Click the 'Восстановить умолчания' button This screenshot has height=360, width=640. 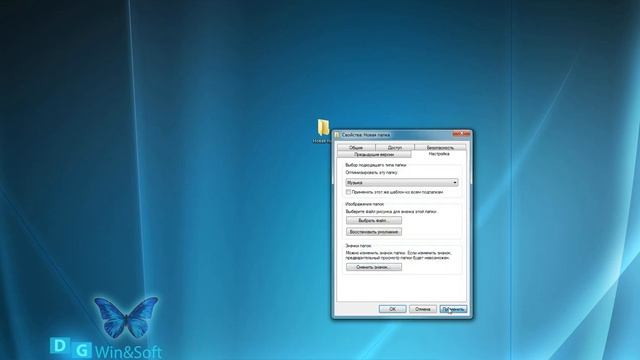click(374, 232)
